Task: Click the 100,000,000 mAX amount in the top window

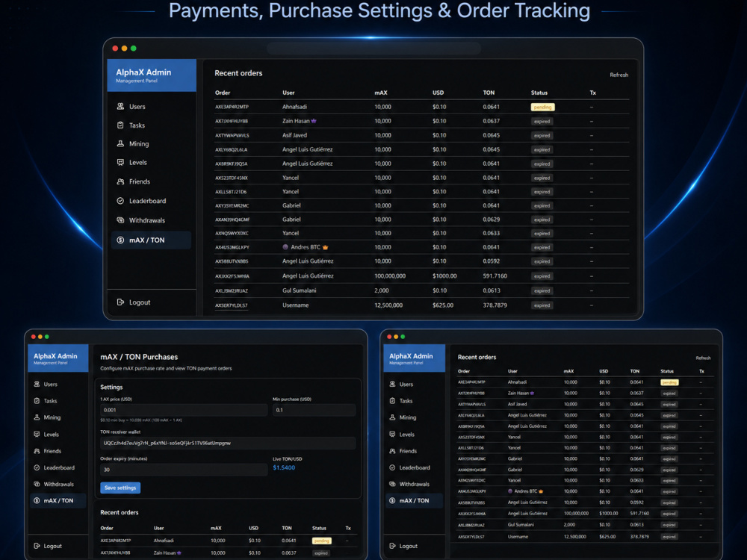Action: (x=390, y=276)
